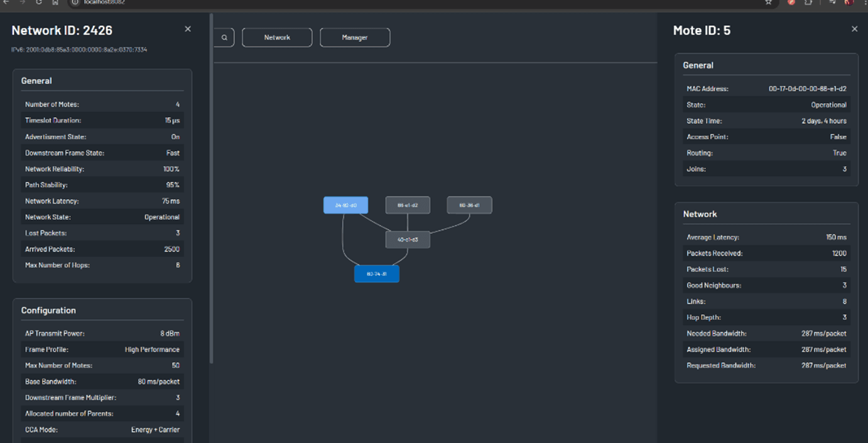The width and height of the screenshot is (868, 443).
Task: Click the Path Stability row
Action: tap(102, 185)
